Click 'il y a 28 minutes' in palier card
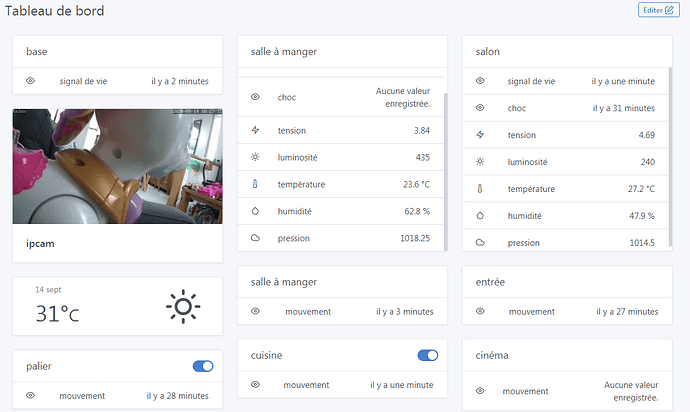The image size is (690, 412). 178,395
